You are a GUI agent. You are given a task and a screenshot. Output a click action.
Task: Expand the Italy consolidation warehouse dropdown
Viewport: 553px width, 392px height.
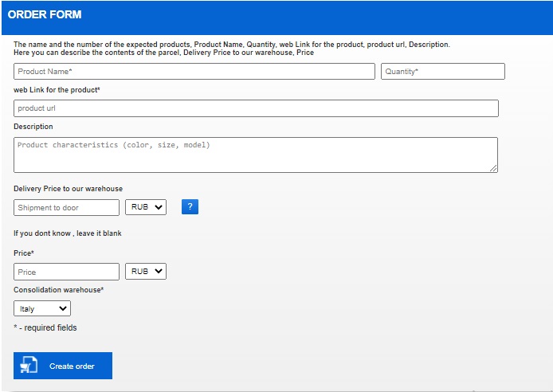coord(42,308)
